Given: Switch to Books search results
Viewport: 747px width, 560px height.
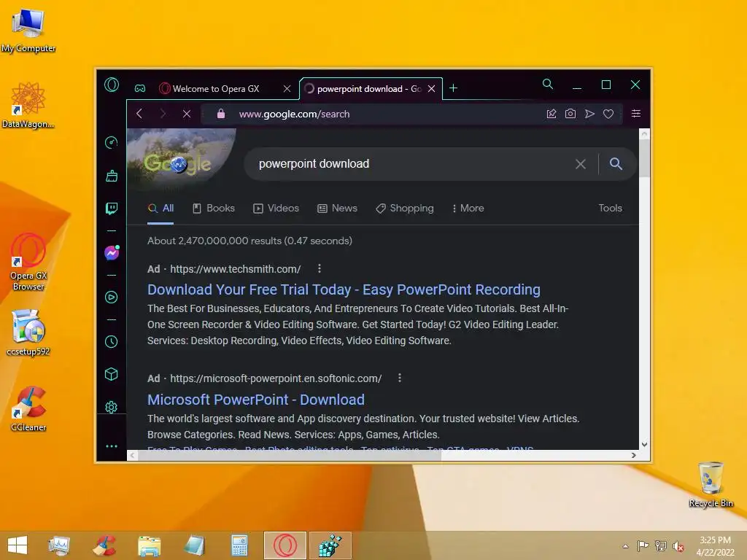Looking at the screenshot, I should (x=214, y=208).
